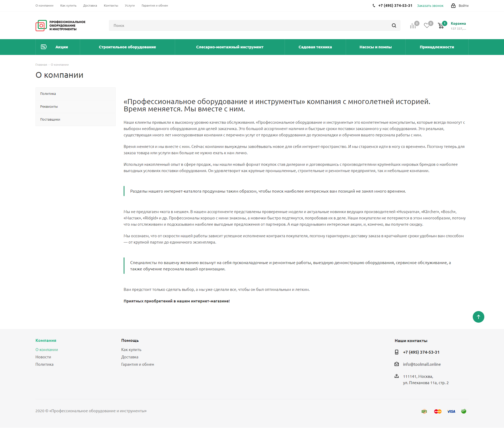Click the cash payment icon in footer
Image resolution: width=504 pixels, height=428 pixels.
tap(424, 411)
